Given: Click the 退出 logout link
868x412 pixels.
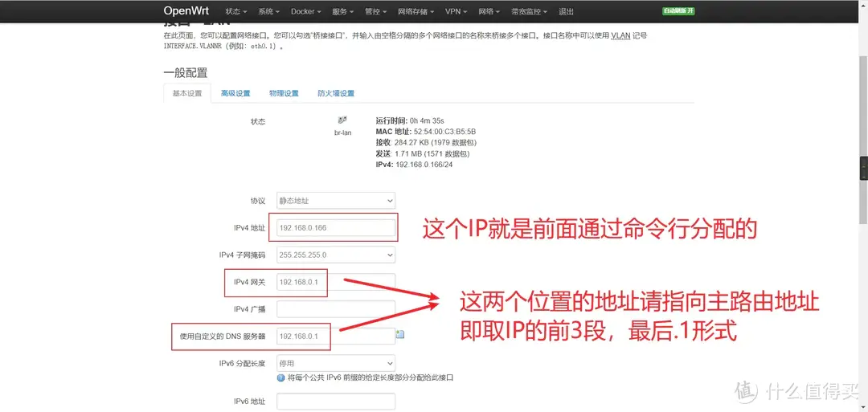Looking at the screenshot, I should pyautogui.click(x=567, y=11).
